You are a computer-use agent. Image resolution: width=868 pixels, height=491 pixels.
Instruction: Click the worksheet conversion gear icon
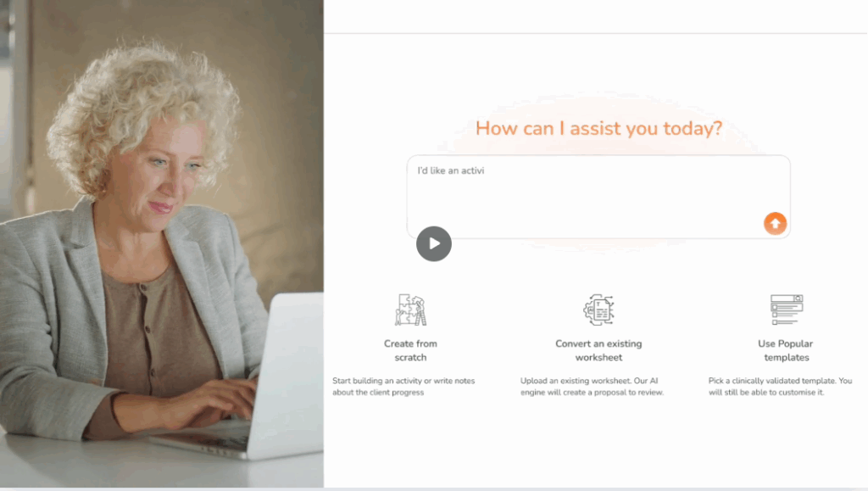598,310
